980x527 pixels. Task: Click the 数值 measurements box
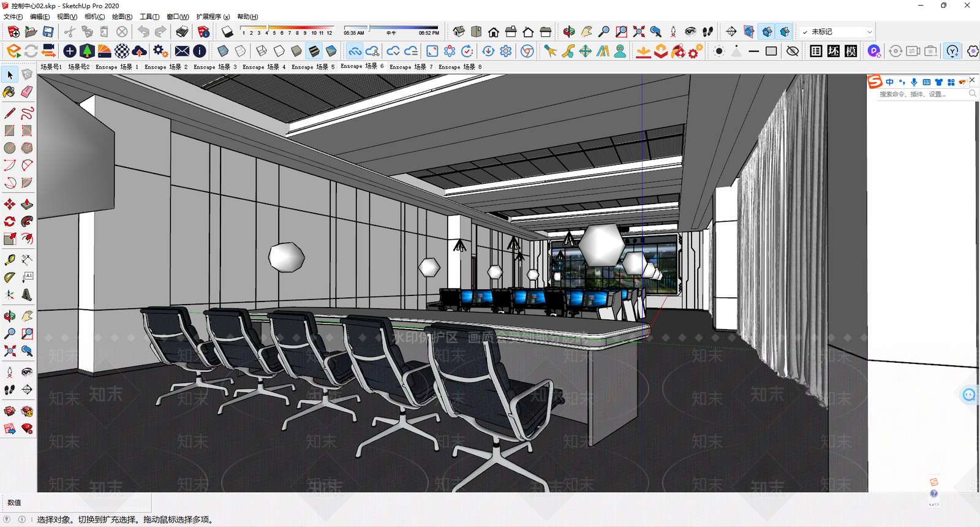(x=76, y=502)
